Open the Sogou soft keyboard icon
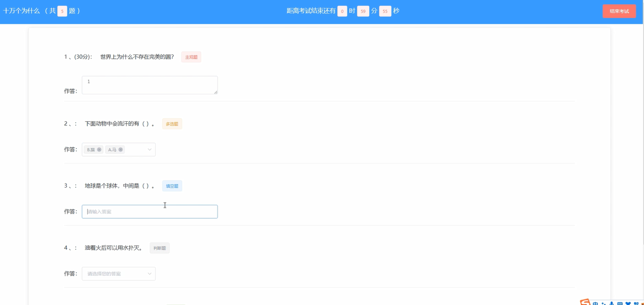Screen dimensions: 644x305 tap(620, 303)
